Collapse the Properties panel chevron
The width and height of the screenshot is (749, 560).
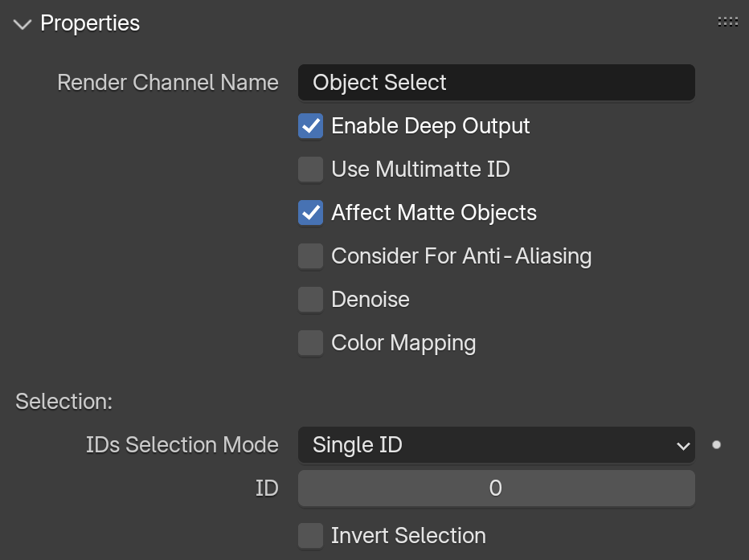(x=23, y=24)
